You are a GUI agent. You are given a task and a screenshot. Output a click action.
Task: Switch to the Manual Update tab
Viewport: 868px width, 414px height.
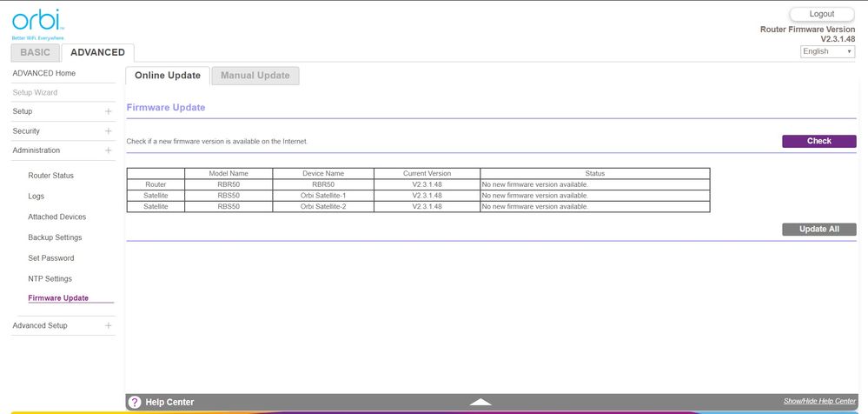[x=255, y=76]
